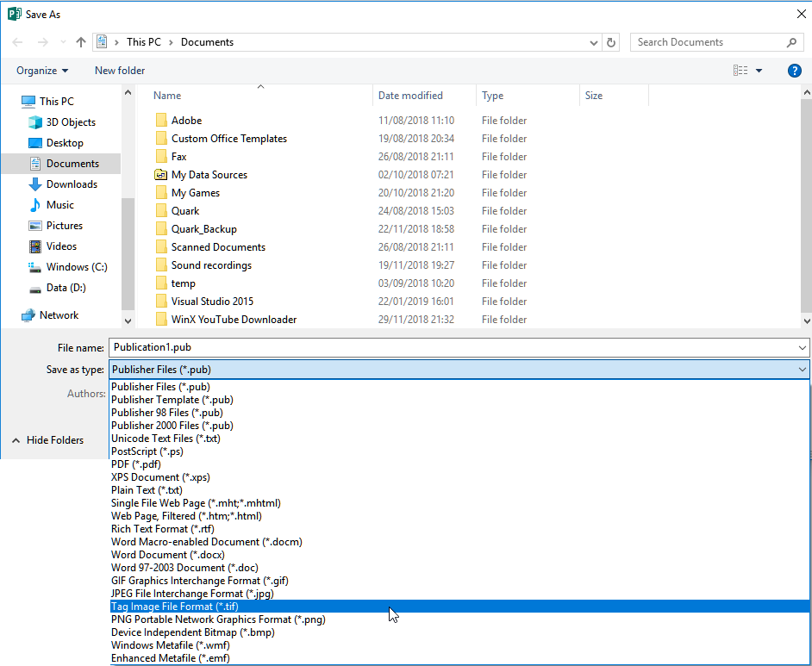The width and height of the screenshot is (812, 666).
Task: Open 3D Objects in sidebar
Action: pos(61,122)
